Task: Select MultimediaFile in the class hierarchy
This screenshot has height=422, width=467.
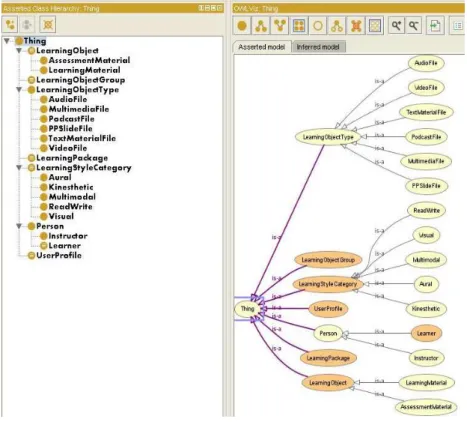Action: coord(79,109)
